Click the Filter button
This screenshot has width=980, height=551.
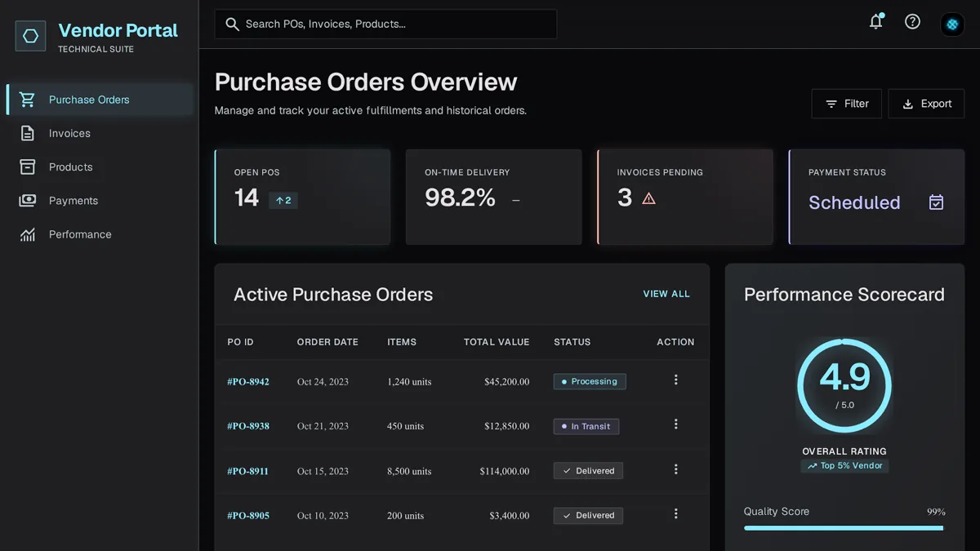tap(846, 104)
